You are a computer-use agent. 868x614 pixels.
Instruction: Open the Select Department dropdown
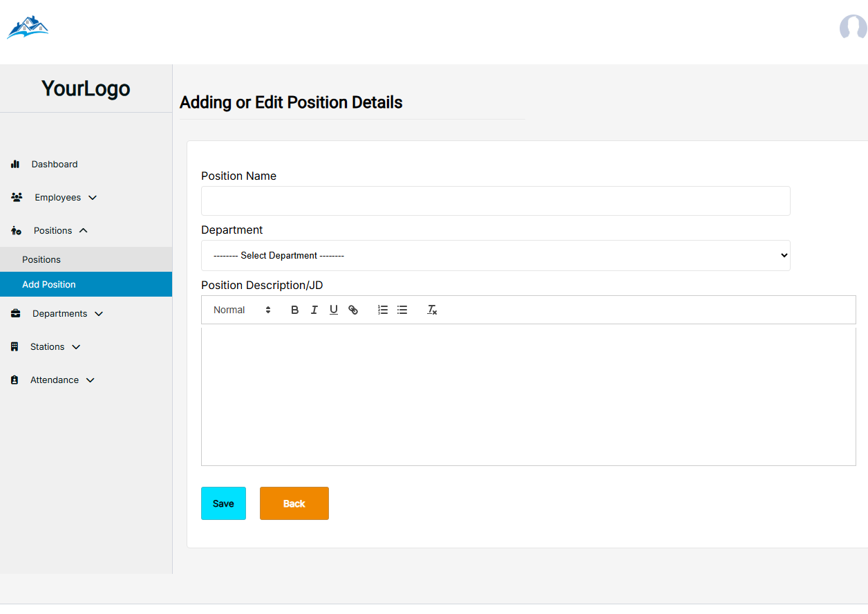496,255
